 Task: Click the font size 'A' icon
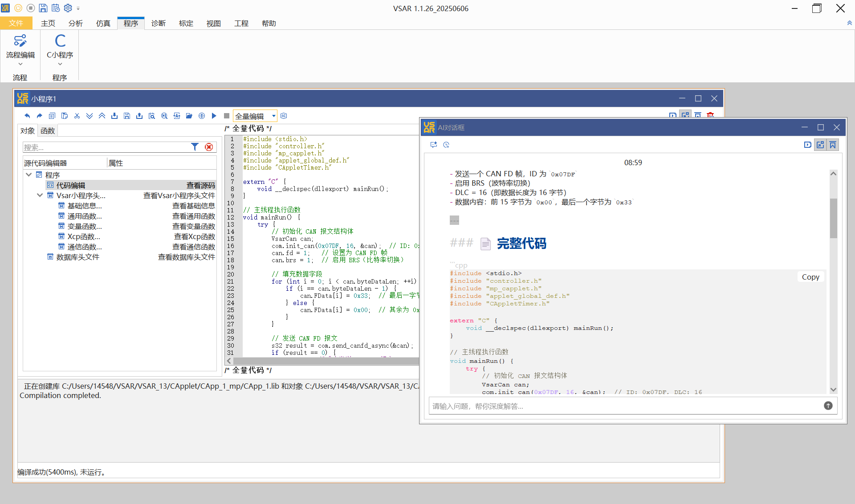tap(177, 116)
